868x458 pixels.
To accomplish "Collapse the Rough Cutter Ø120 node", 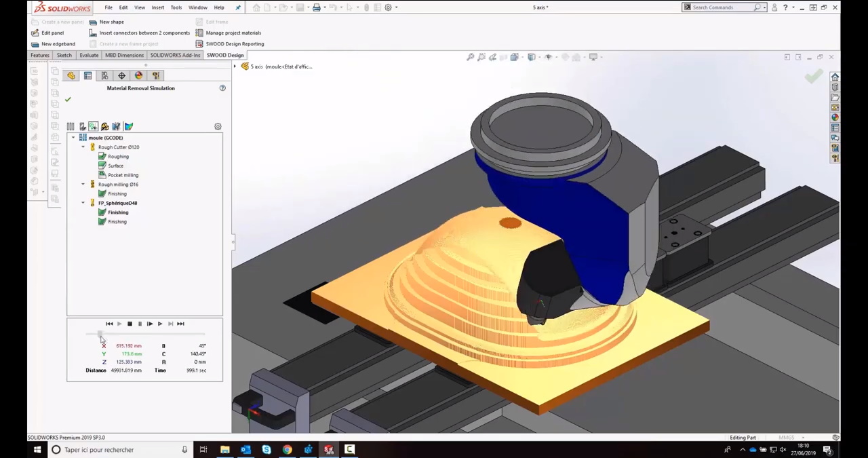I will [83, 147].
